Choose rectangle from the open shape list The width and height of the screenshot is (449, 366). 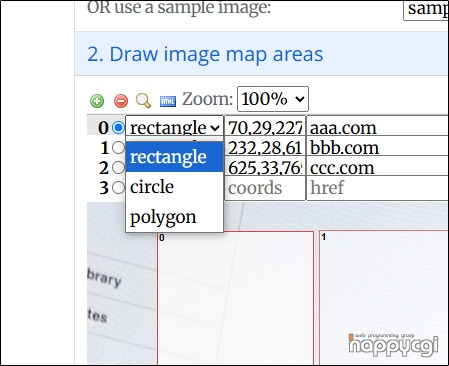pyautogui.click(x=174, y=157)
